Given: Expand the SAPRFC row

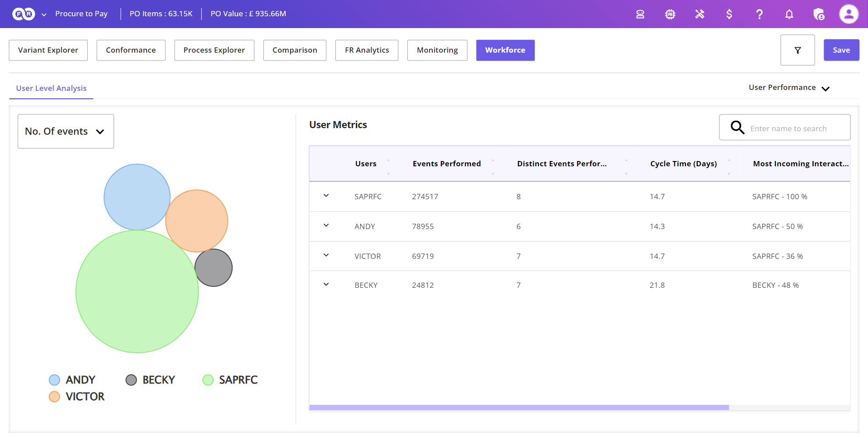Looking at the screenshot, I should (x=326, y=196).
